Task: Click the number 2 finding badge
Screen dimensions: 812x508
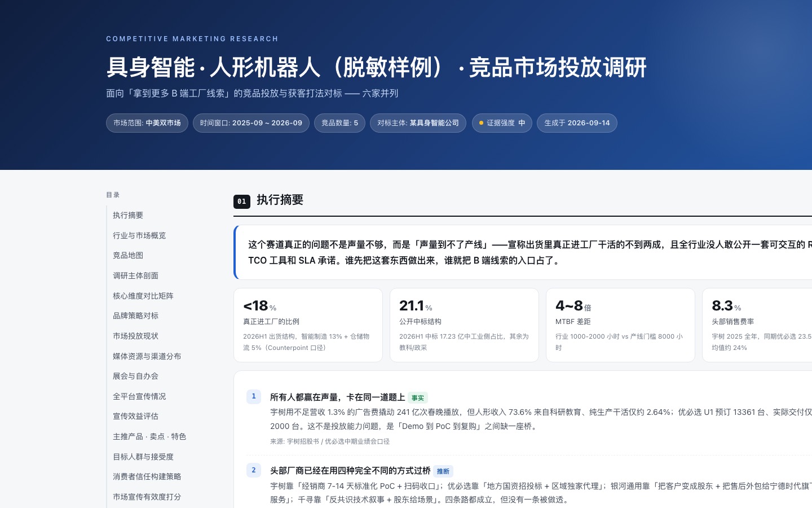Action: pyautogui.click(x=254, y=470)
